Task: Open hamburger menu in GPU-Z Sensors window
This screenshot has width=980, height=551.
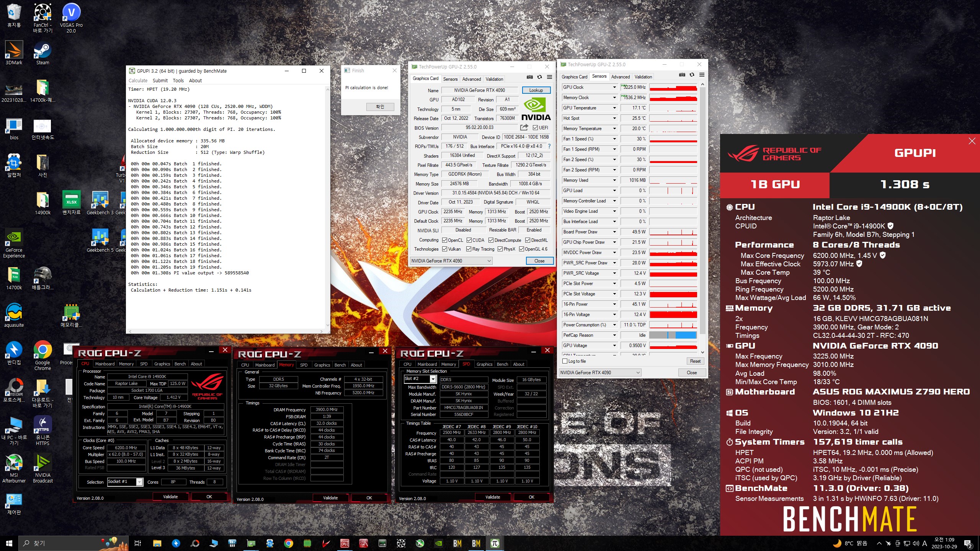Action: tap(702, 75)
